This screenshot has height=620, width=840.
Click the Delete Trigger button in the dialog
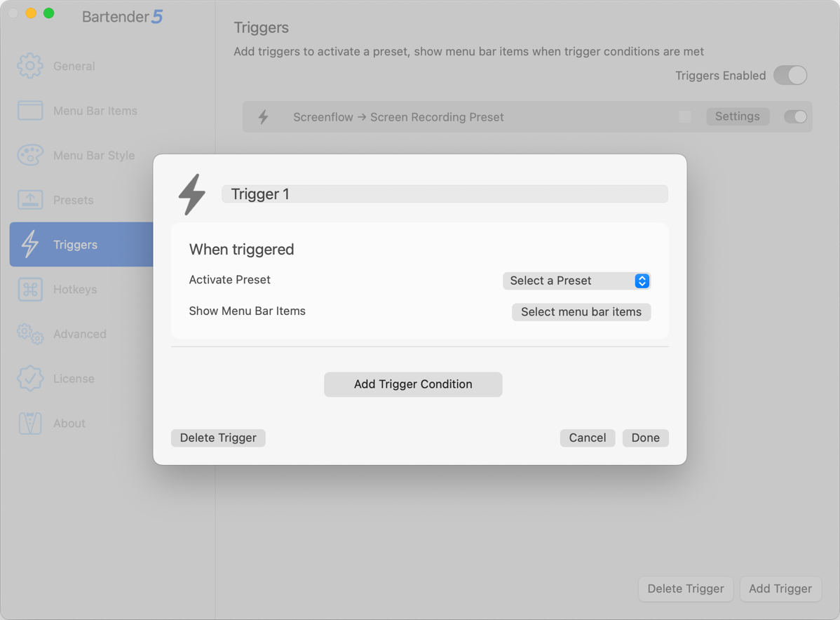(218, 438)
